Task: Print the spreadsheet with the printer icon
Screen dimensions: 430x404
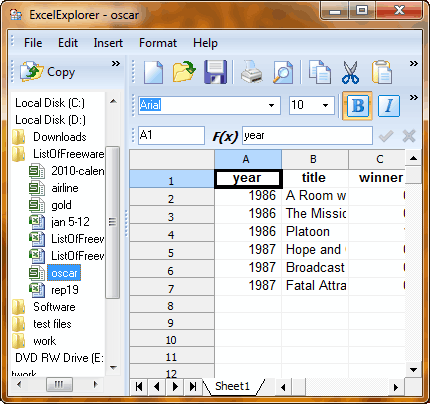Action: (x=251, y=72)
